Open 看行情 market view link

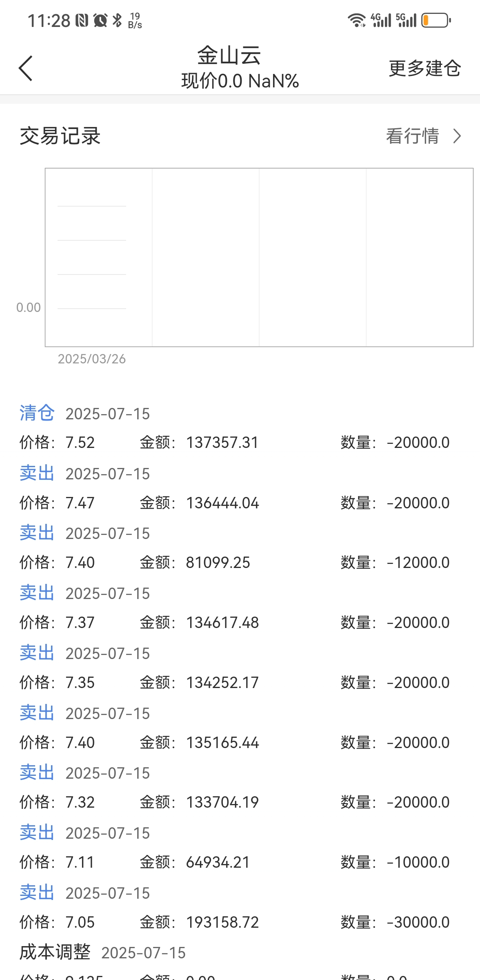coord(412,136)
